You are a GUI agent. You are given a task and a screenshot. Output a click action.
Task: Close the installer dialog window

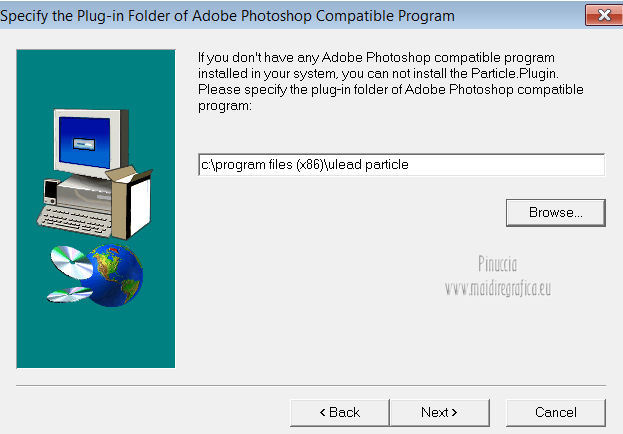pyautogui.click(x=602, y=16)
